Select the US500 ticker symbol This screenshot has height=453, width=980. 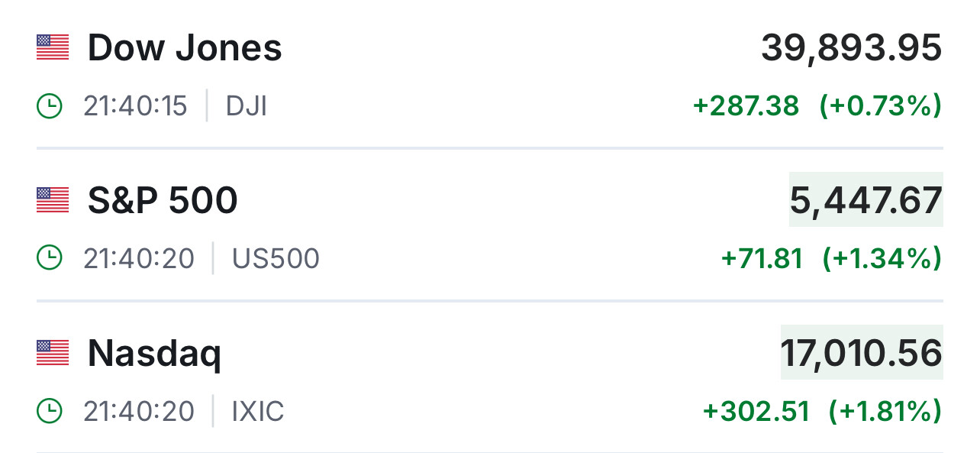click(276, 259)
